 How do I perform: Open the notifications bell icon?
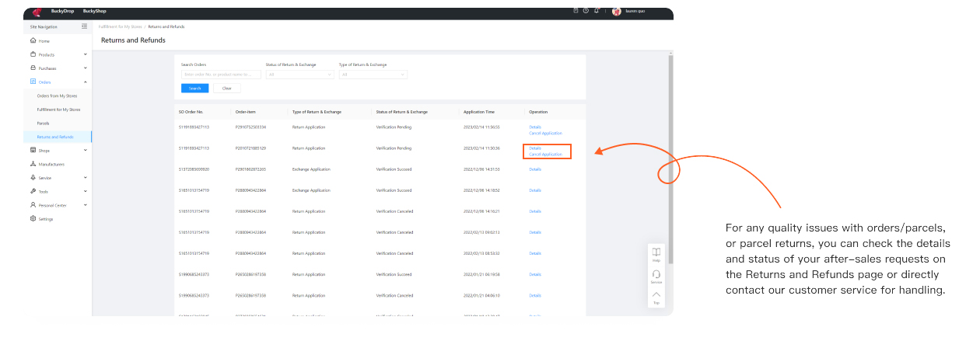pos(597,11)
